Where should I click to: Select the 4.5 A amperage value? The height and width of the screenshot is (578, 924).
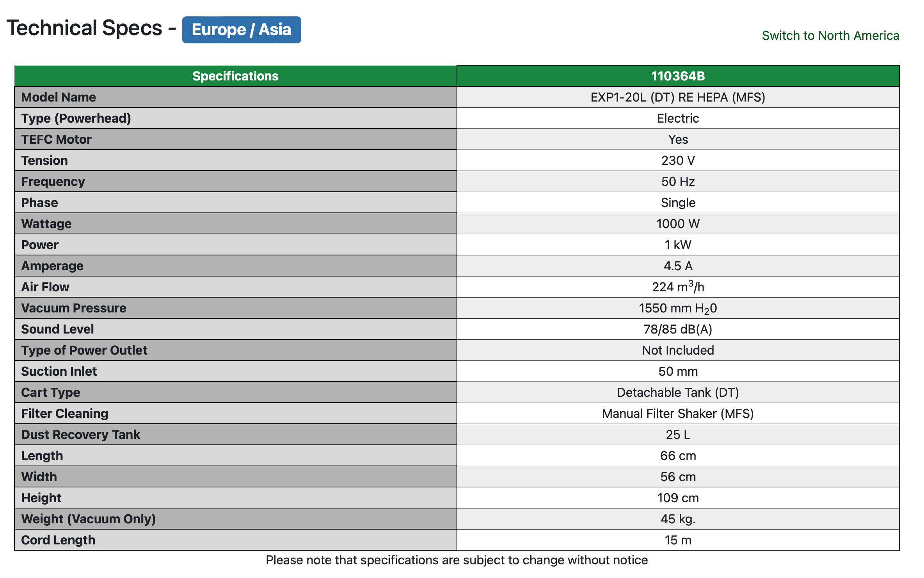[678, 266]
